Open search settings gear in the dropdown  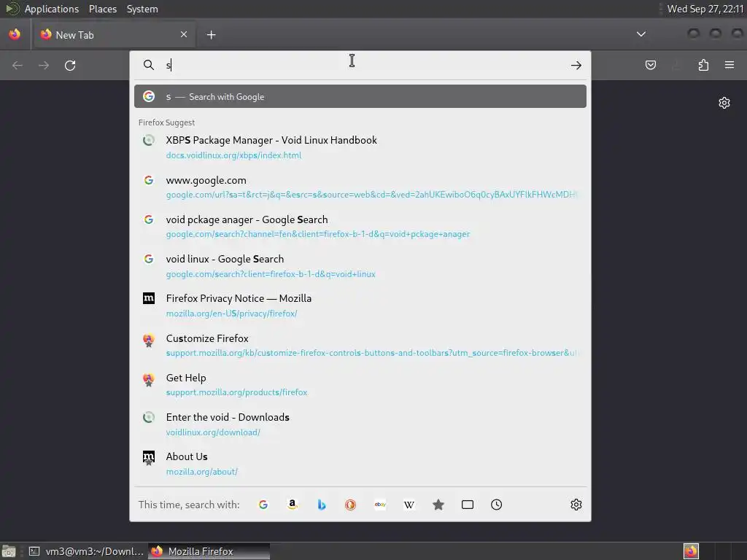point(576,505)
